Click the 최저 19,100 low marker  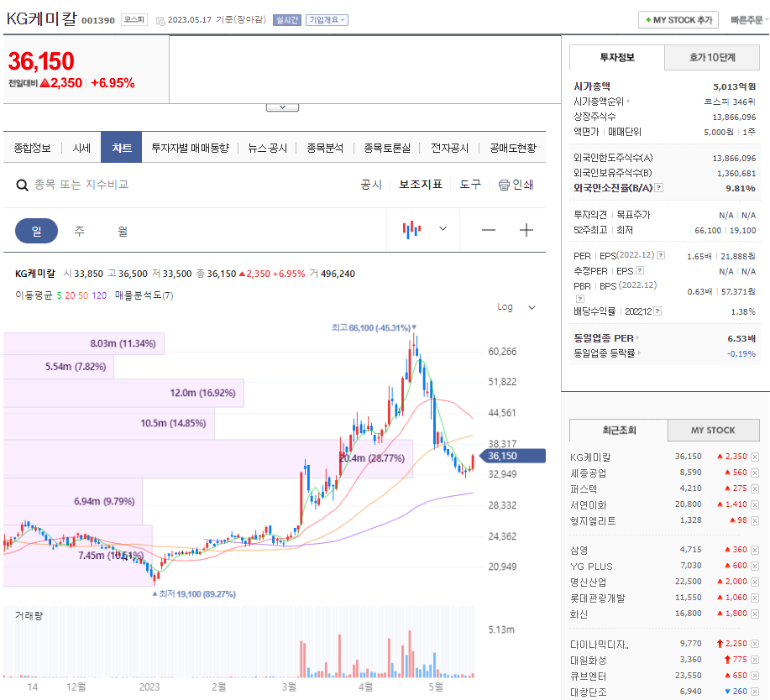point(194,594)
